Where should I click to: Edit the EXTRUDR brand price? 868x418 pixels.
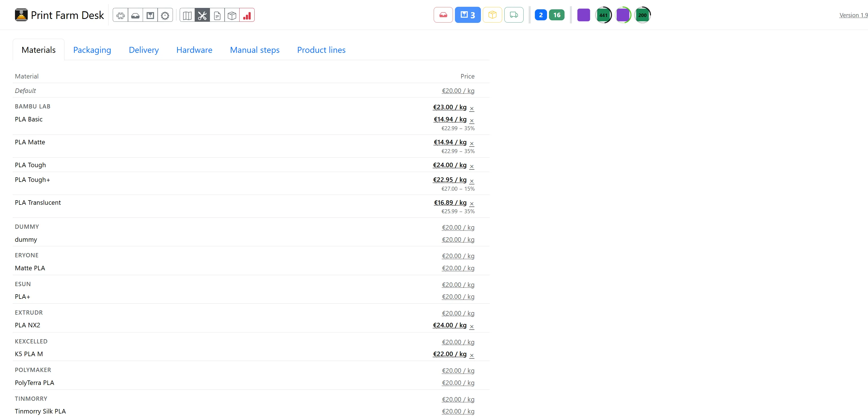pos(458,313)
